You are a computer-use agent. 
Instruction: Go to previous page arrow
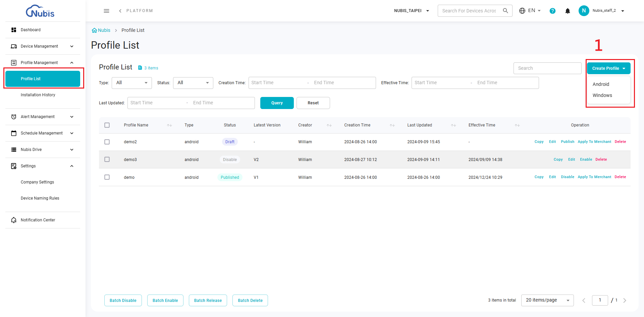pos(584,301)
